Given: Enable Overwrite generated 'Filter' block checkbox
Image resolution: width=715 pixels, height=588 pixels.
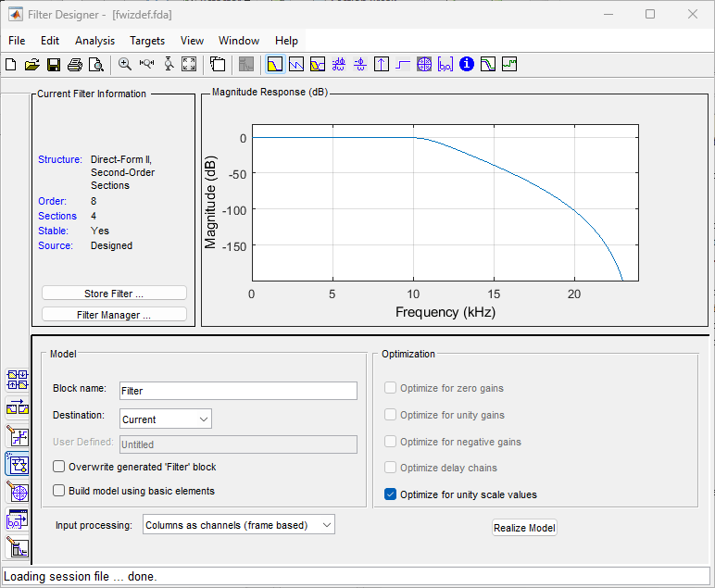Looking at the screenshot, I should (60, 467).
